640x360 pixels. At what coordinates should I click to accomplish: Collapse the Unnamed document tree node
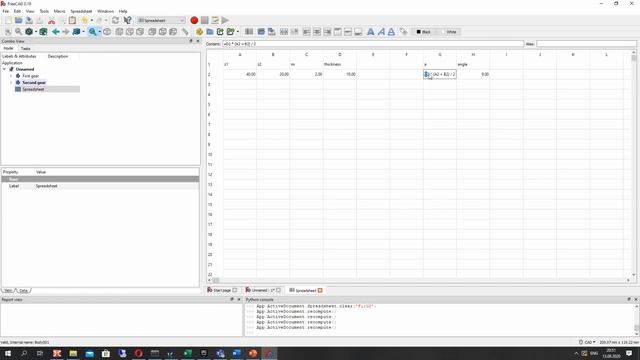pyautogui.click(x=4, y=69)
